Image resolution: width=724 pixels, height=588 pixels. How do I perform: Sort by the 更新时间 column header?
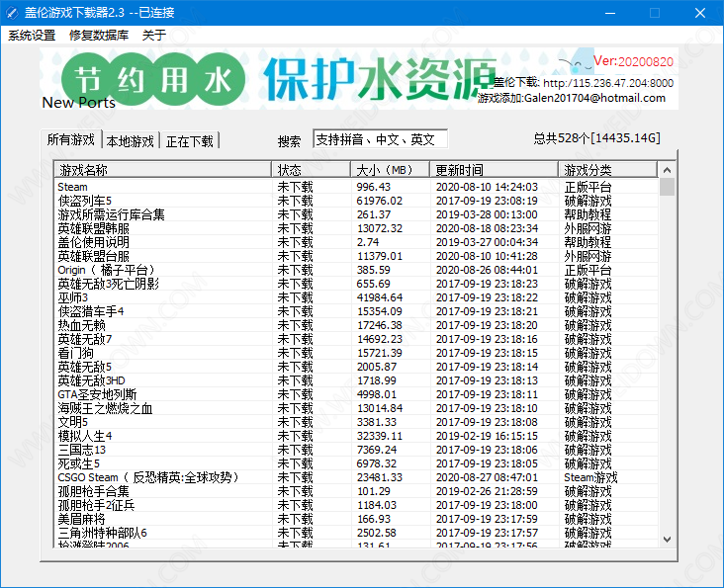(495, 170)
